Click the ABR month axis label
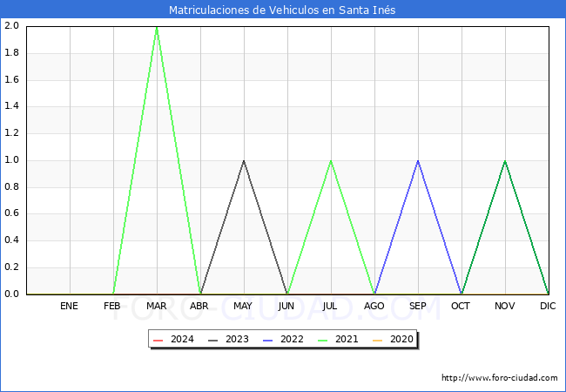This screenshot has width=566, height=392. (x=199, y=306)
